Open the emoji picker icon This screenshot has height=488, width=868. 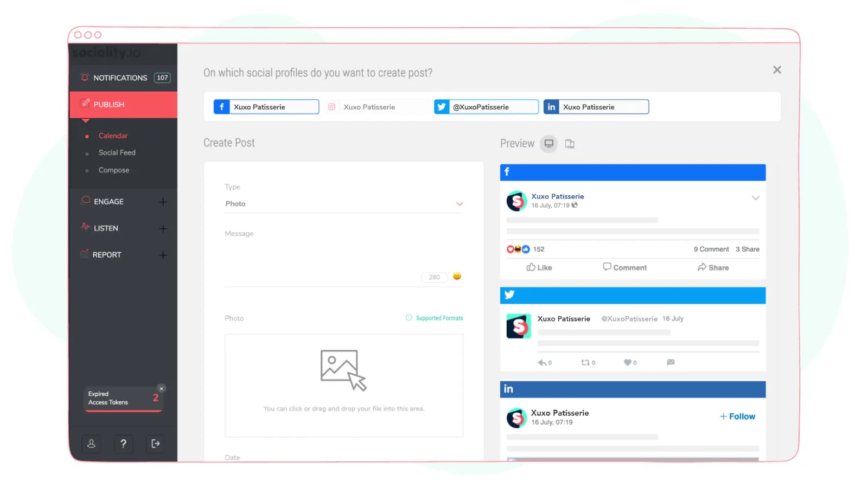tap(457, 277)
